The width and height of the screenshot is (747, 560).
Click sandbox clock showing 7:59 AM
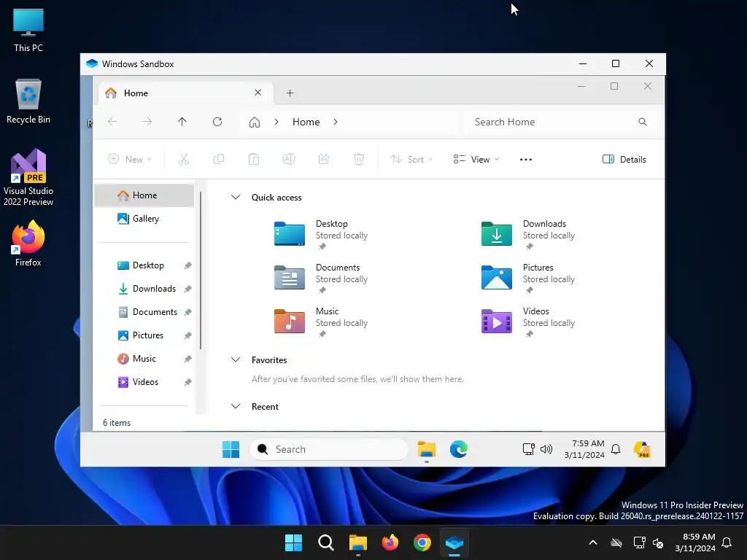[x=584, y=449]
